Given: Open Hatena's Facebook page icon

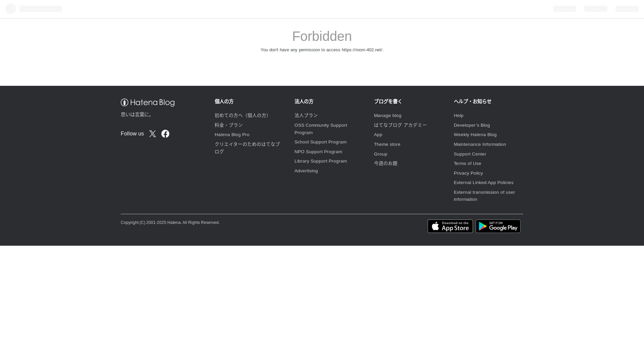Looking at the screenshot, I should [x=165, y=134].
